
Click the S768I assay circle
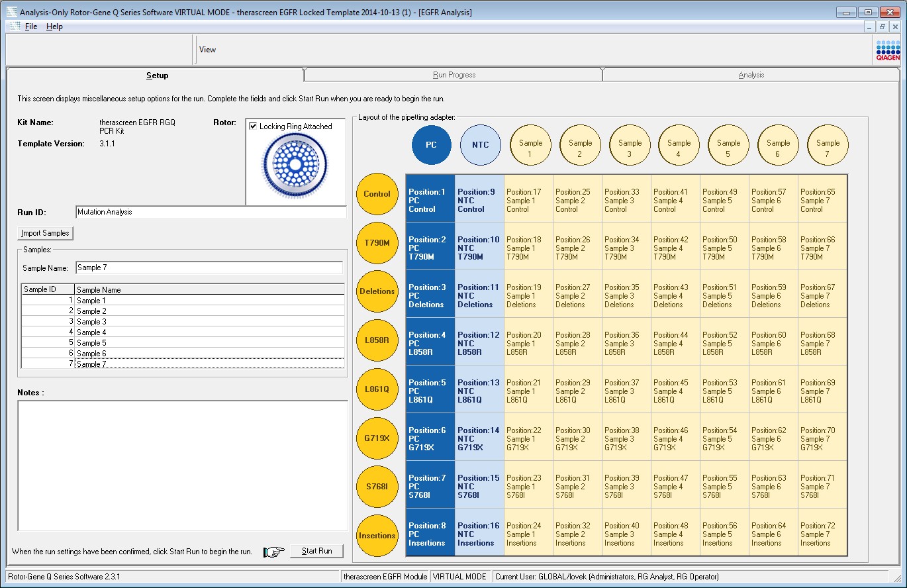(377, 487)
